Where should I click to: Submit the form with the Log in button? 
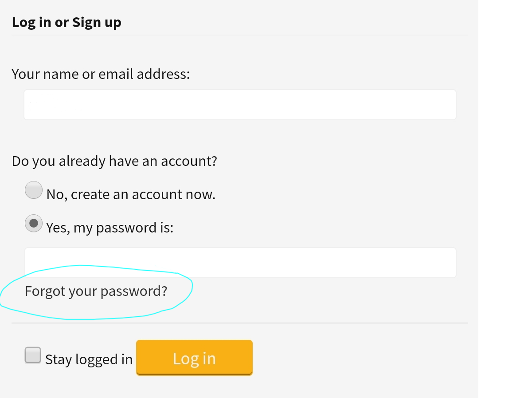194,358
